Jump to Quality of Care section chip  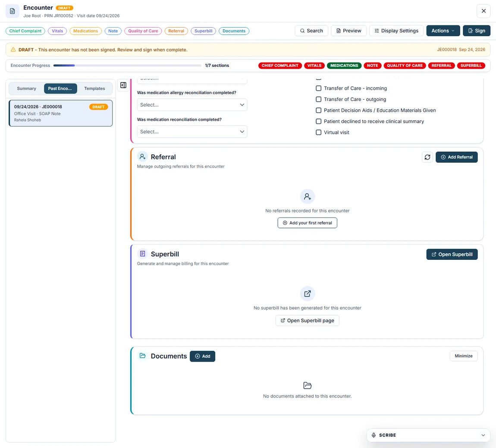(x=143, y=31)
